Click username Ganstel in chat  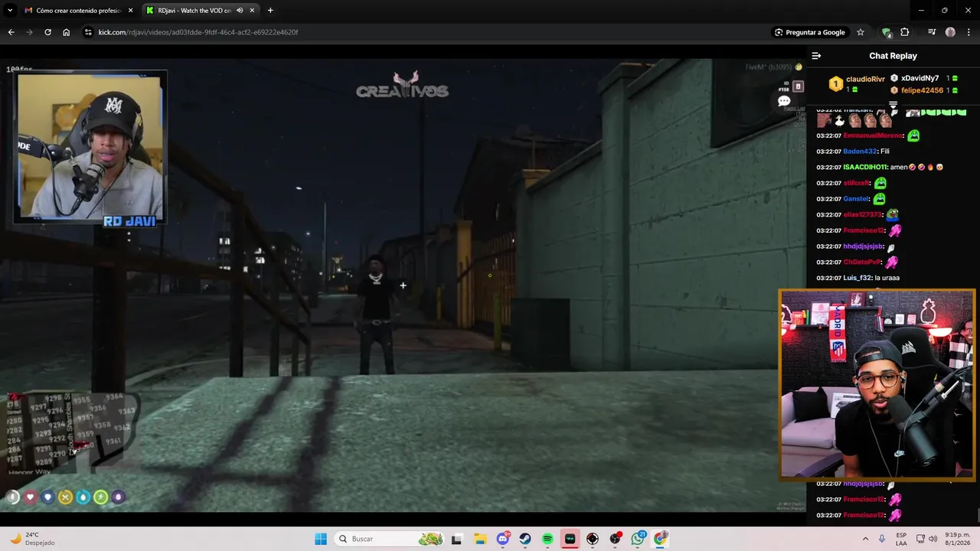click(856, 199)
